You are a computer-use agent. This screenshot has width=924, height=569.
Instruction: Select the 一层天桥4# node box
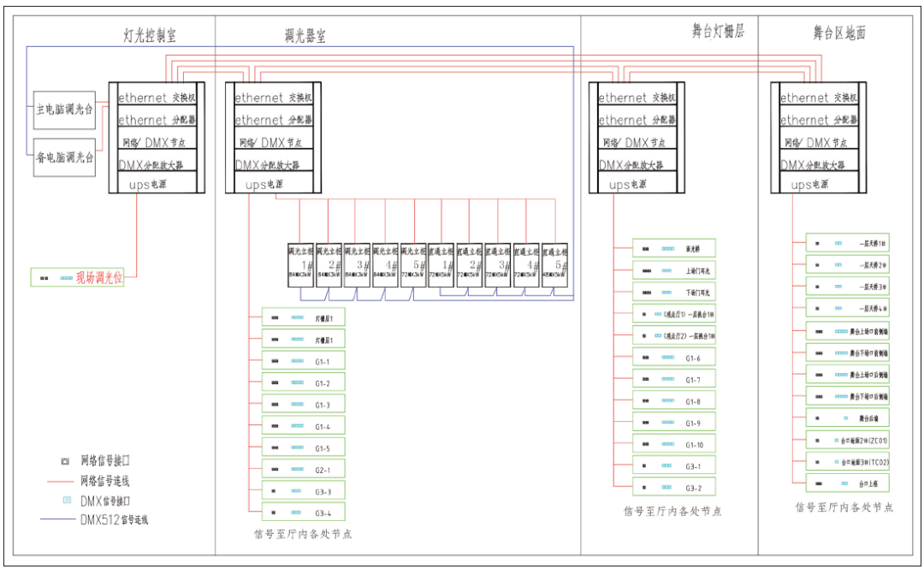(847, 308)
